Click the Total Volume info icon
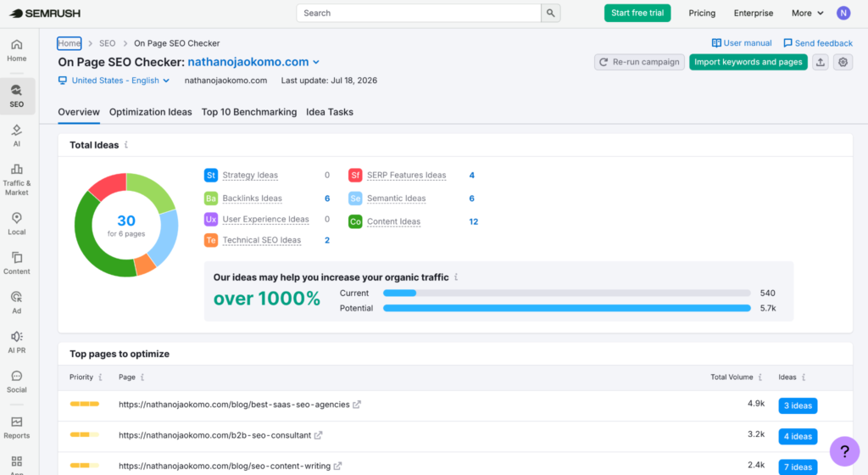 click(x=760, y=377)
